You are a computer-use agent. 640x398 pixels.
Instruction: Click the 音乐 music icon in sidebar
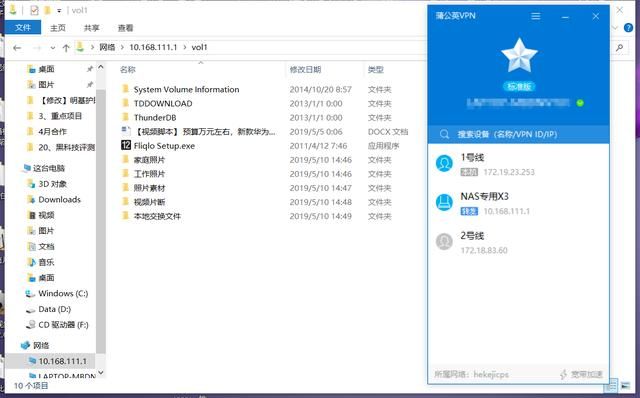31,262
